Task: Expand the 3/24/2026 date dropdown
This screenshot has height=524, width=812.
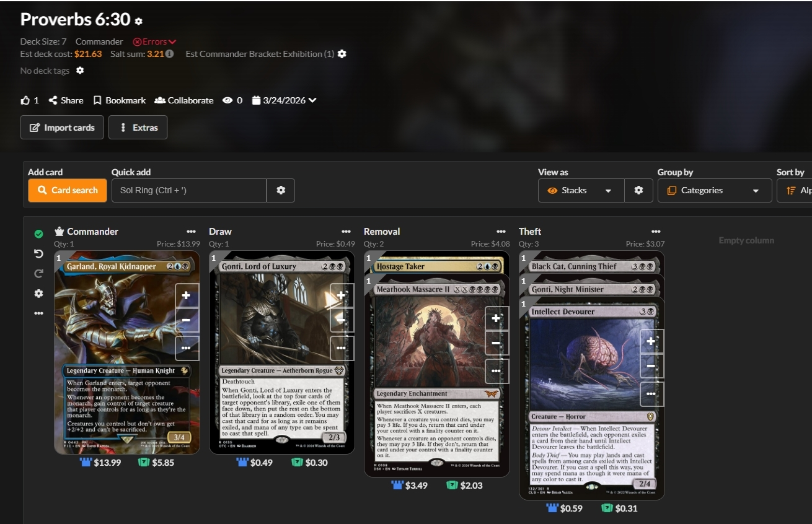Action: pyautogui.click(x=285, y=100)
